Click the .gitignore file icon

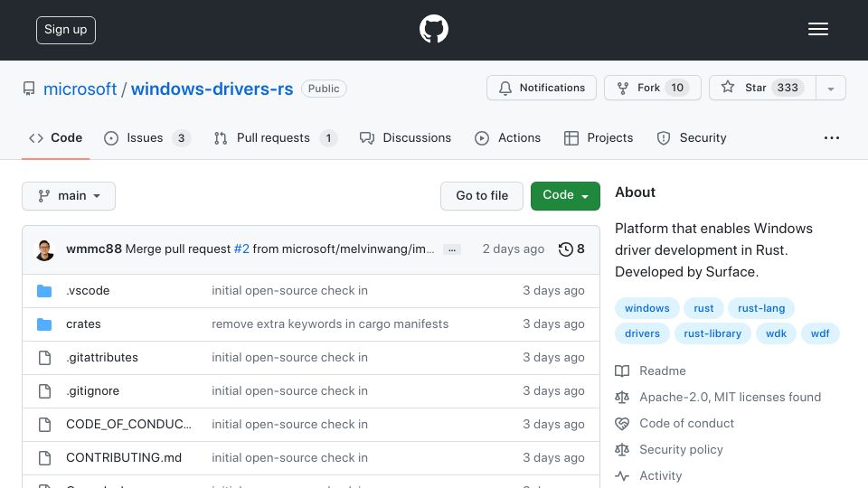44,391
